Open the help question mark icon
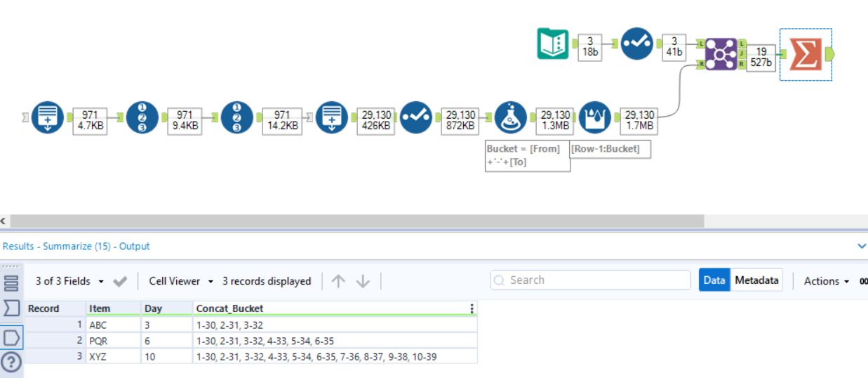 [x=11, y=363]
